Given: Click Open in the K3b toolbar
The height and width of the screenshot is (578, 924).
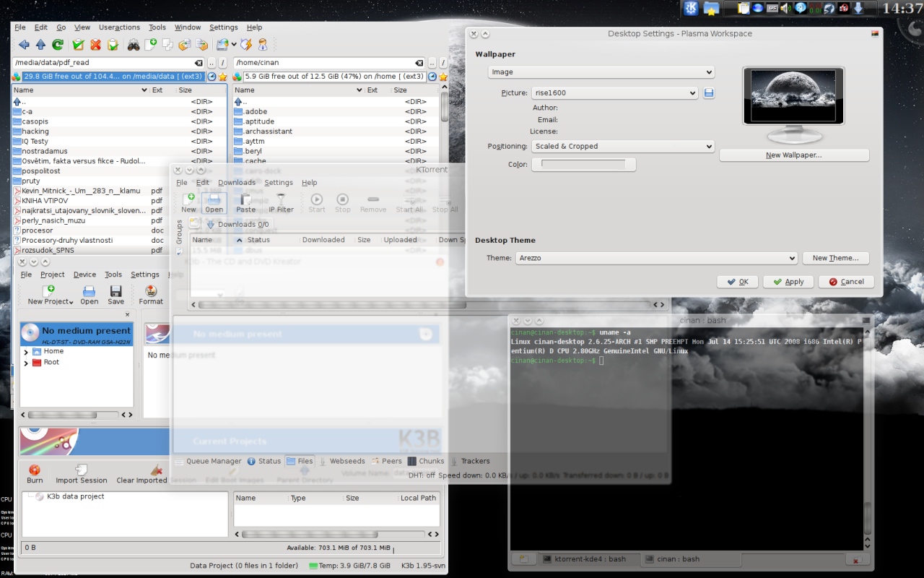Looking at the screenshot, I should [89, 295].
